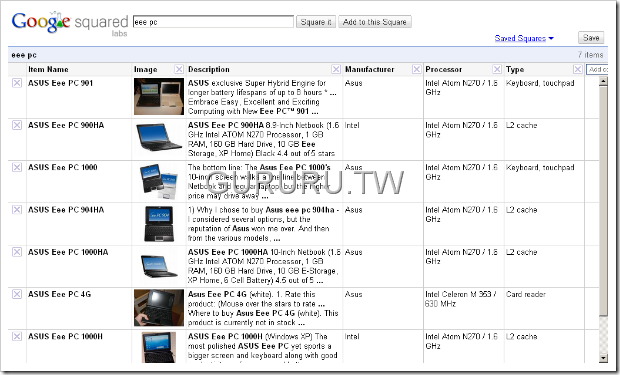The height and width of the screenshot is (375, 620).
Task: Click Intel manufacturer cell for Eee PC 1000H
Action: [352, 337]
